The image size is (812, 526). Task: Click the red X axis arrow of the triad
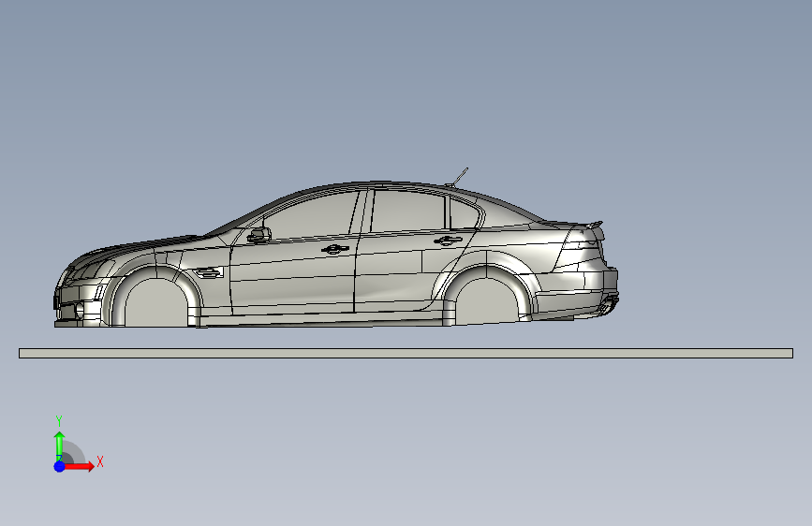pyautogui.click(x=80, y=466)
